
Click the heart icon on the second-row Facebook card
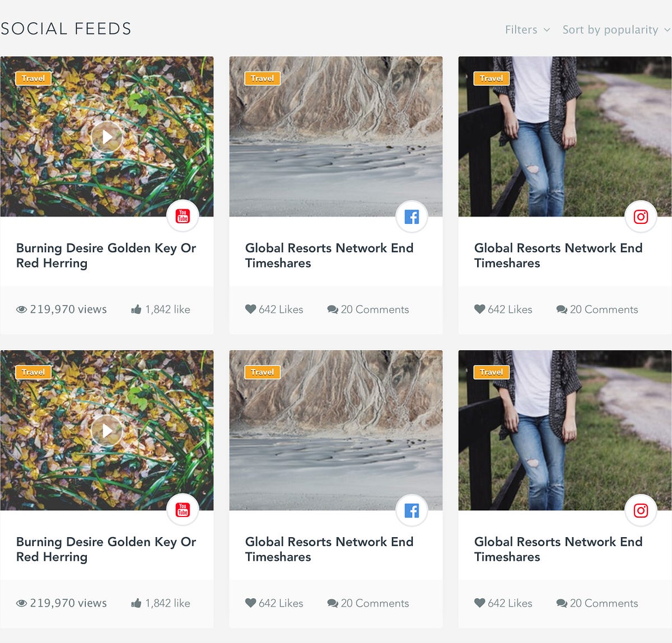pos(250,603)
